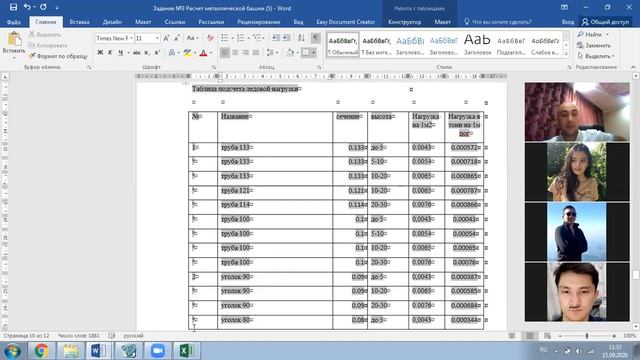Click the Shading paint bucket icon
Viewport: 640px width, 360px height.
click(x=290, y=53)
